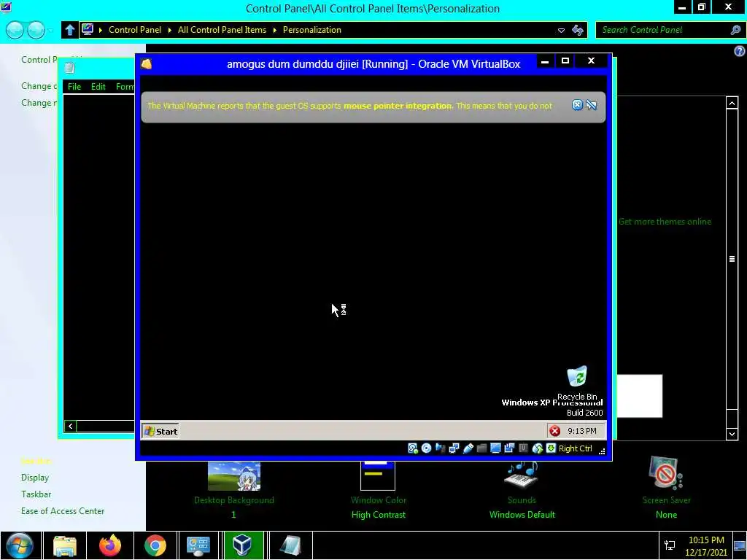Select Control Panel in the address breadcrumb
The height and width of the screenshot is (560, 747).
pyautogui.click(x=135, y=29)
